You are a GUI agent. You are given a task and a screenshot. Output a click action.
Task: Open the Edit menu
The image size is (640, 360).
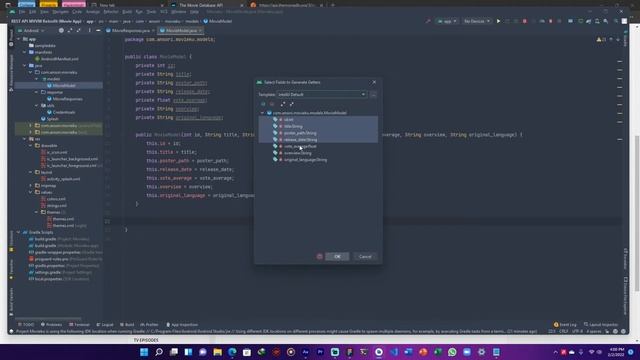coord(33,12)
